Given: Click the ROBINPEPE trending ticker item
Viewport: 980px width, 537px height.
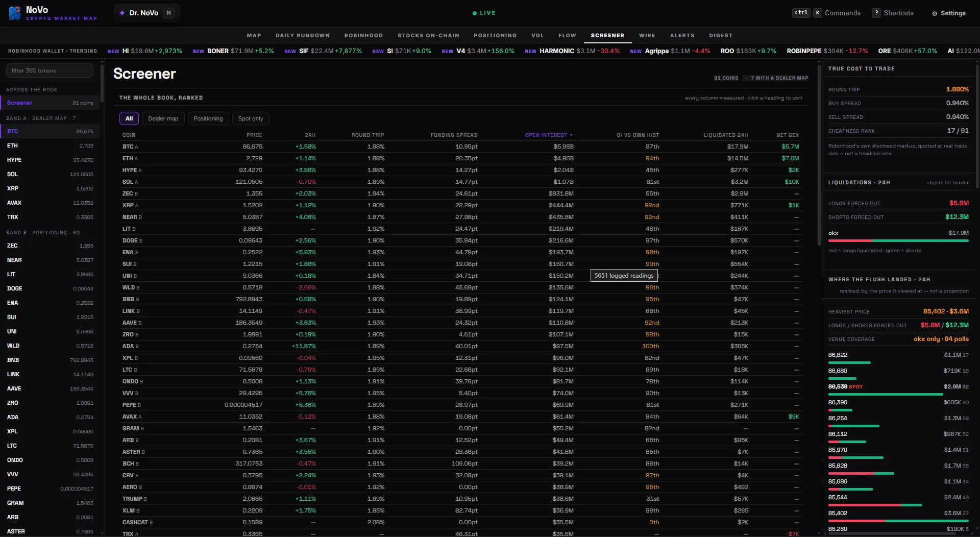Looking at the screenshot, I should 827,51.
